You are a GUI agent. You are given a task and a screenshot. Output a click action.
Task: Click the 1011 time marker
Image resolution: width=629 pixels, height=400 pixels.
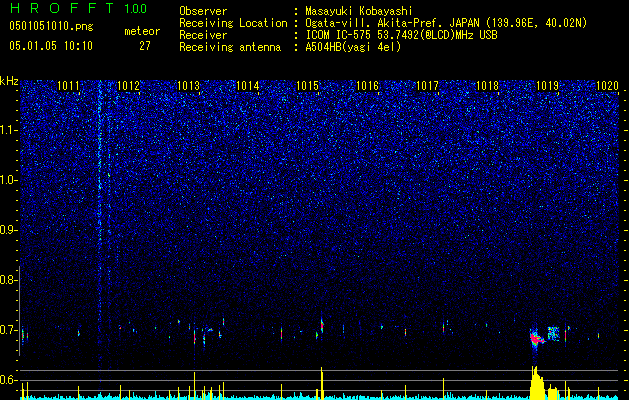coord(69,85)
